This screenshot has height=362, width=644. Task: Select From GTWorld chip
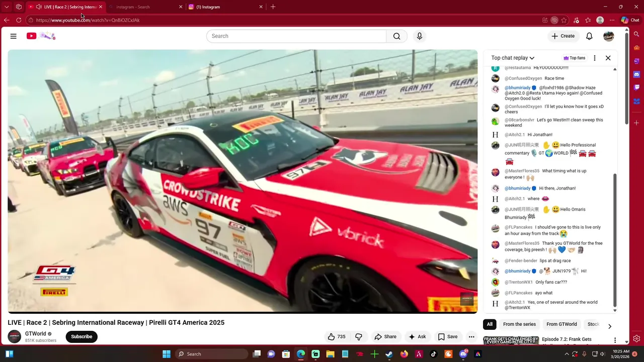click(x=561, y=324)
